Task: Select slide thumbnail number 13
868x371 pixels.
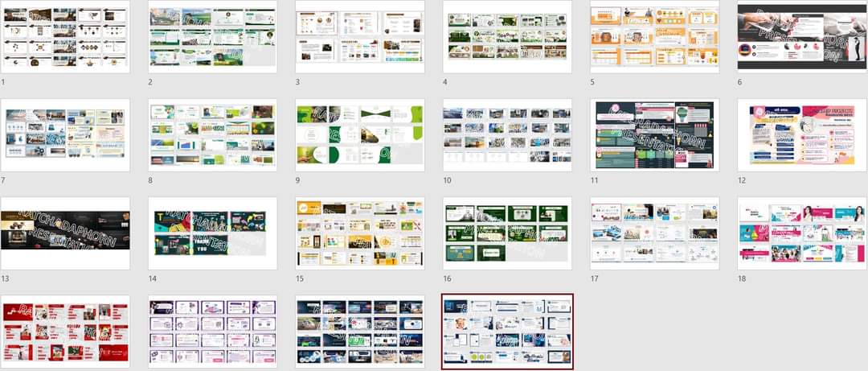Action: pyautogui.click(x=65, y=233)
